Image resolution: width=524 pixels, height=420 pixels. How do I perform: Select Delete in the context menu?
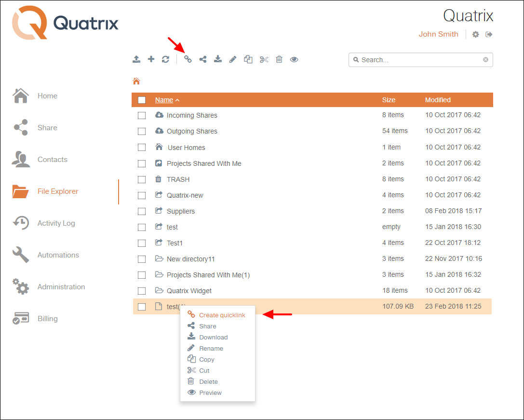[x=202, y=381]
